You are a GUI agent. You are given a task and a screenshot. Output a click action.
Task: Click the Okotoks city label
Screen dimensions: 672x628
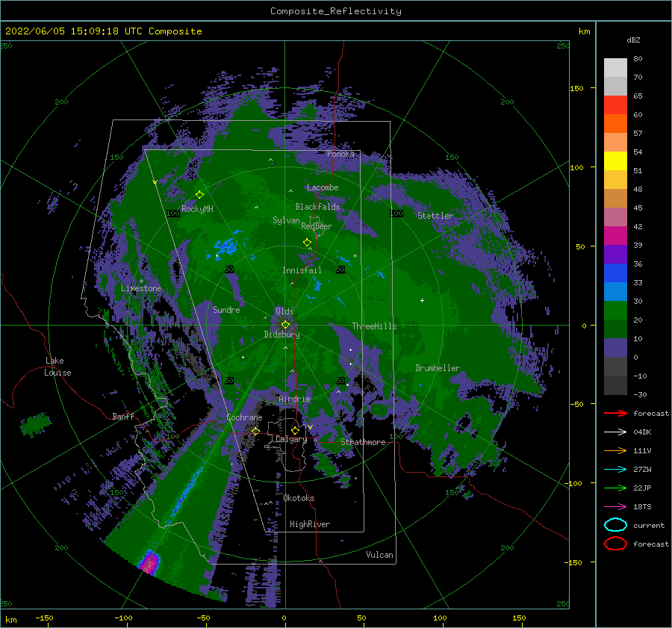299,498
